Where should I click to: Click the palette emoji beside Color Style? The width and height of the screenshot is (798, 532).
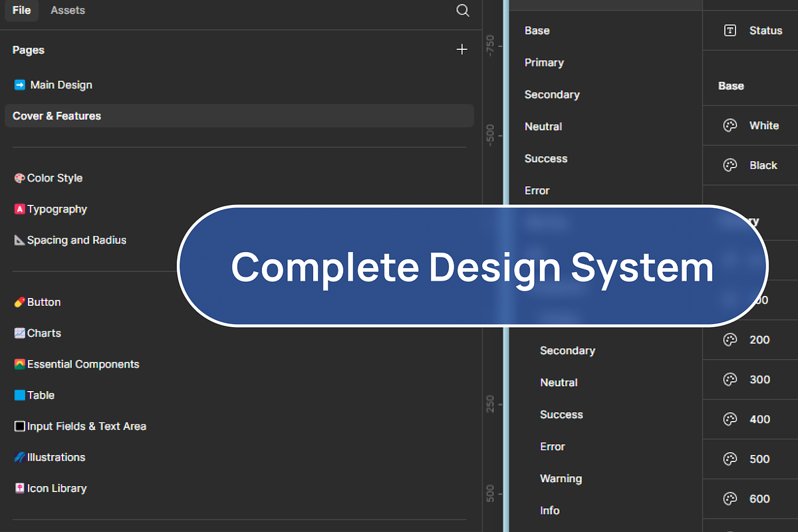coord(20,178)
